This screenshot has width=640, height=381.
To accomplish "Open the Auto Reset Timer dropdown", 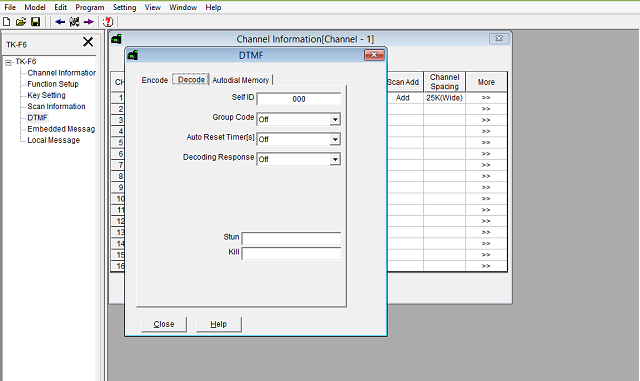I will (x=335, y=139).
